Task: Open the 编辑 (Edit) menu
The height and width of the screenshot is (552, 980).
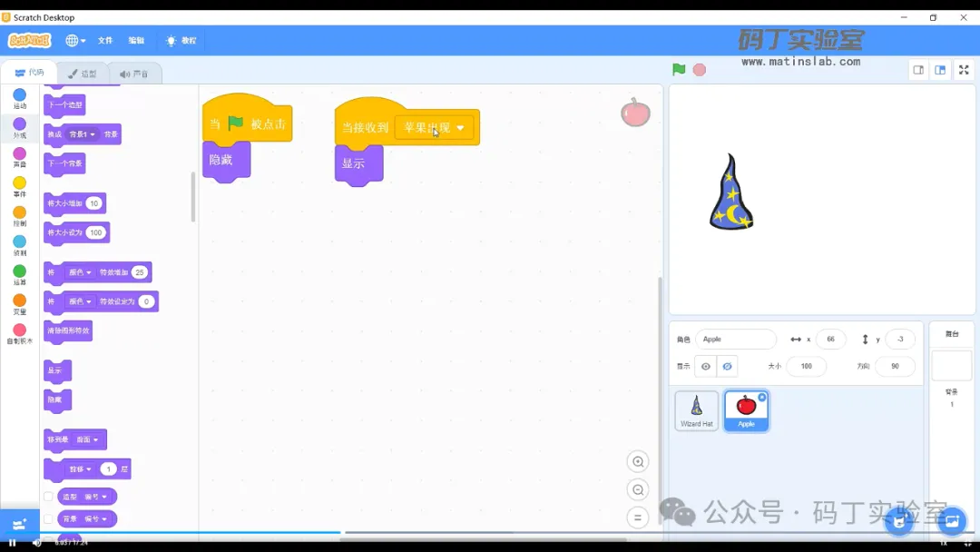Action: [136, 40]
